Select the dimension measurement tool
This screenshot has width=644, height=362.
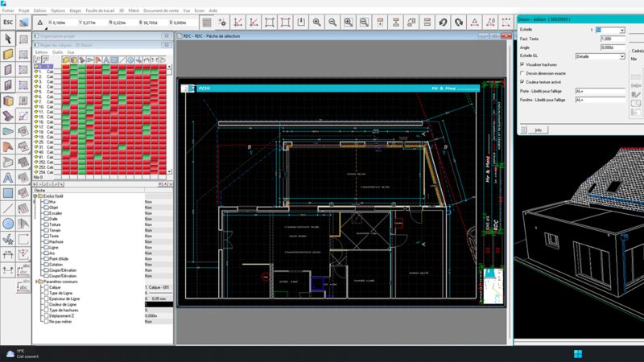pos(8,254)
